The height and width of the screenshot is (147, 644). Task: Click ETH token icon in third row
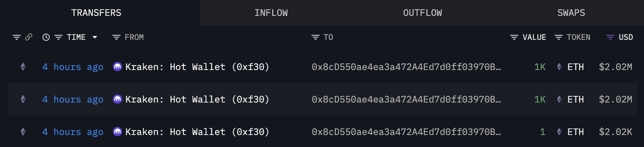coord(559,132)
